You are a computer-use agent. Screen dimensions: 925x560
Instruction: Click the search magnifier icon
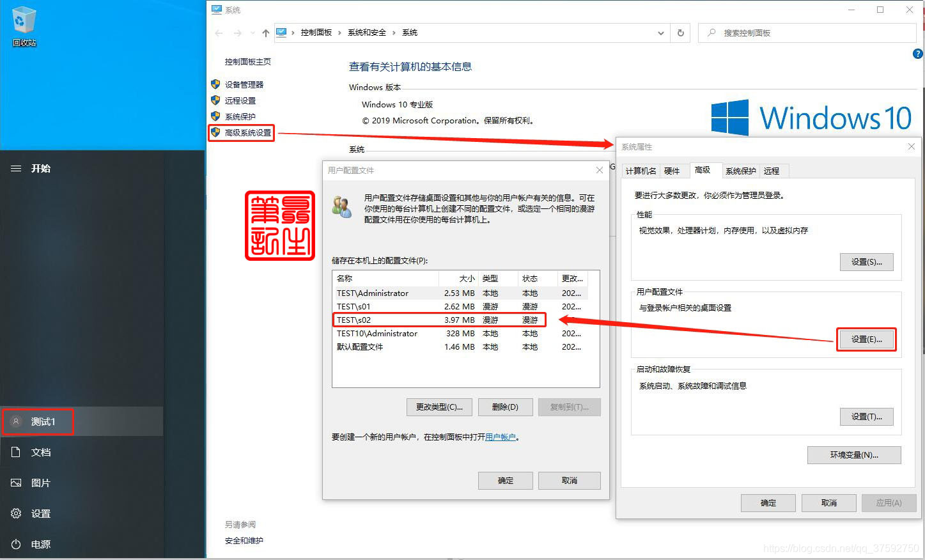tap(711, 33)
